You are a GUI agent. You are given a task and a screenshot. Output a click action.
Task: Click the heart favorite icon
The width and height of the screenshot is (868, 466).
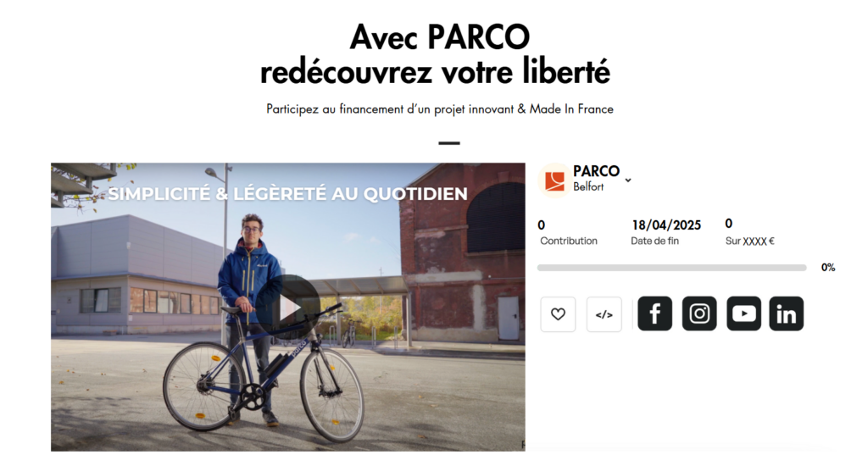pos(558,314)
